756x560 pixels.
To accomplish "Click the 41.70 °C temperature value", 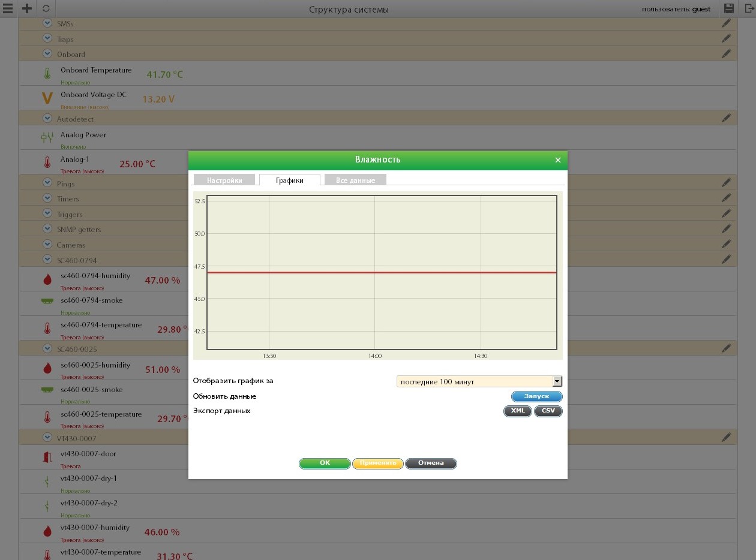I will click(x=165, y=74).
